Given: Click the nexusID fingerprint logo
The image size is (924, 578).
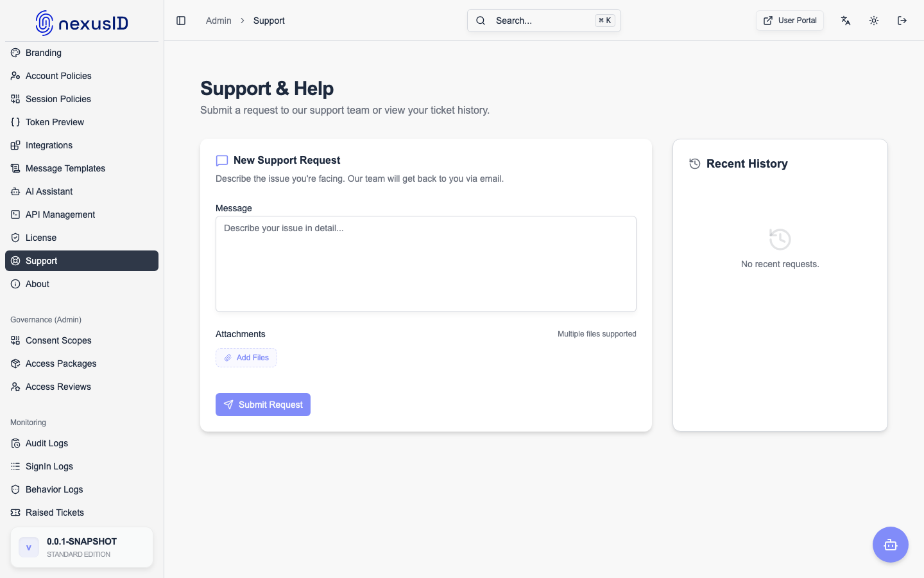Looking at the screenshot, I should click(44, 23).
